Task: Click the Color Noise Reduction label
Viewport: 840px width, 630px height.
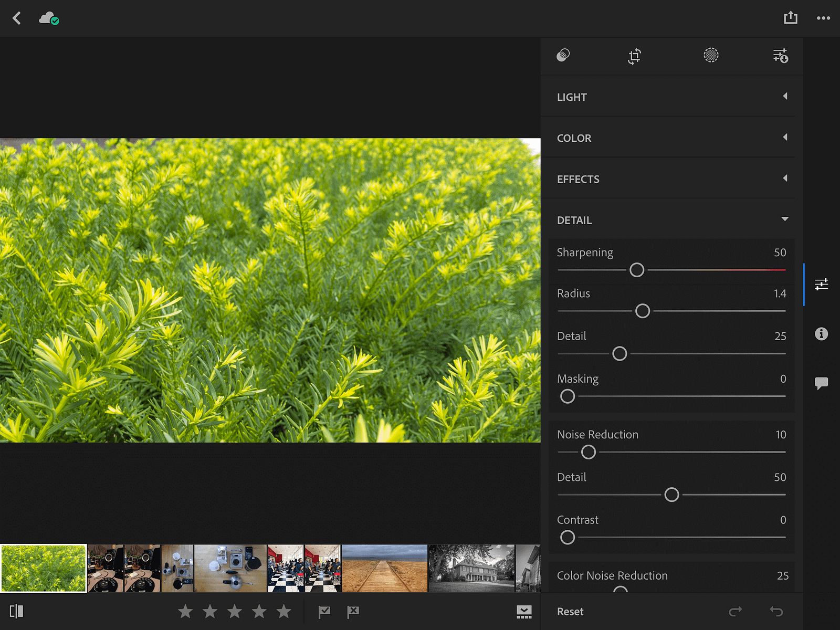Action: point(612,575)
